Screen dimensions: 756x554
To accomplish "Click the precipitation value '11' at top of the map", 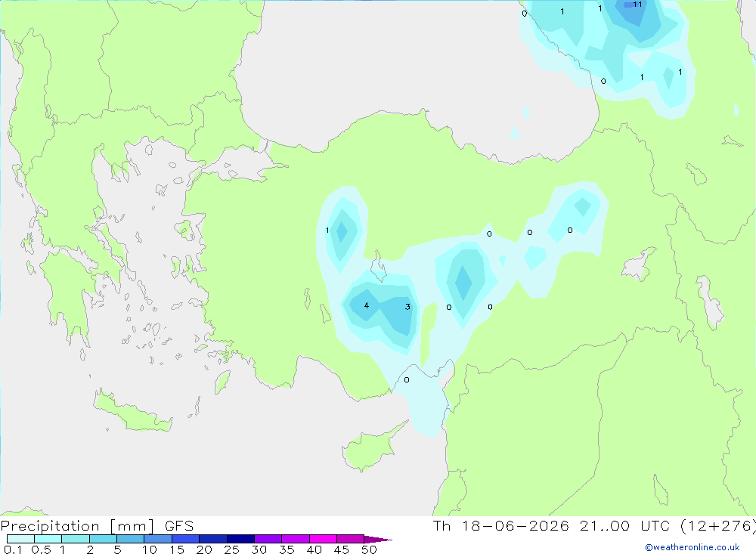I will pyautogui.click(x=637, y=5).
